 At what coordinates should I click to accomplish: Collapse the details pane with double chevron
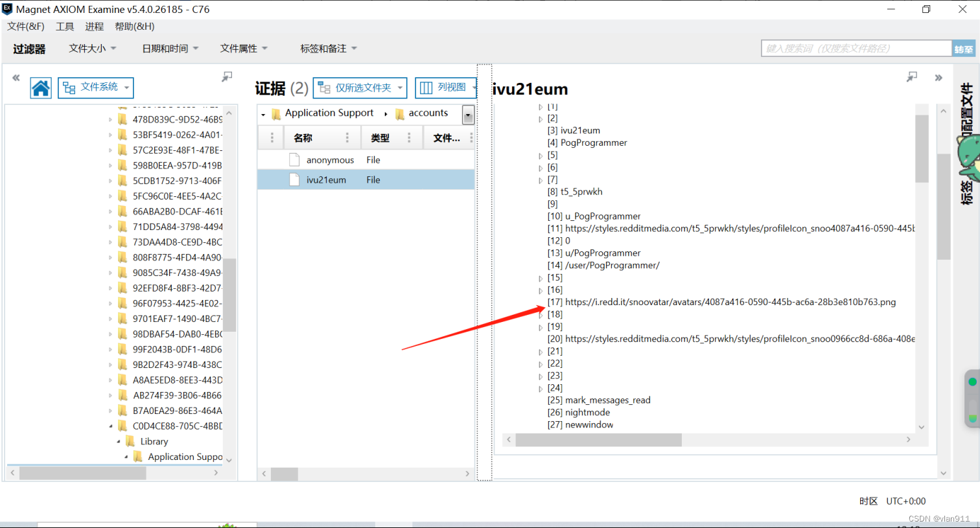tap(938, 78)
